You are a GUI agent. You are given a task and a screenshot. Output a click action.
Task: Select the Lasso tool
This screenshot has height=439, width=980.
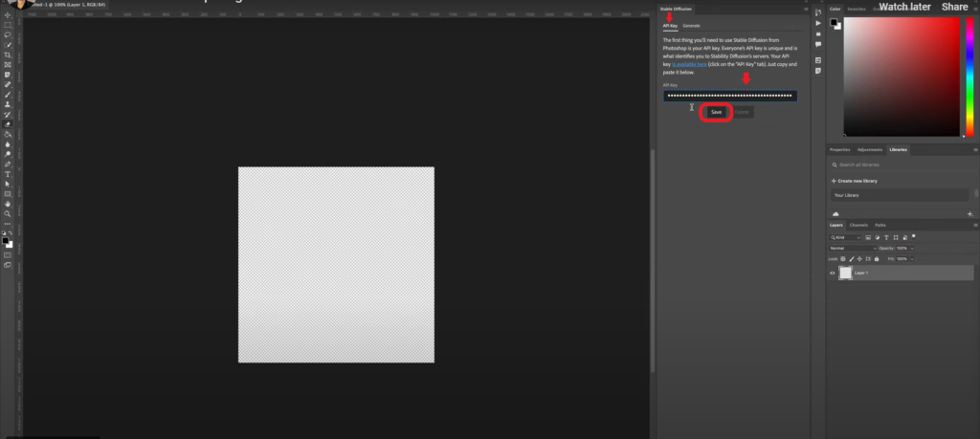click(8, 35)
